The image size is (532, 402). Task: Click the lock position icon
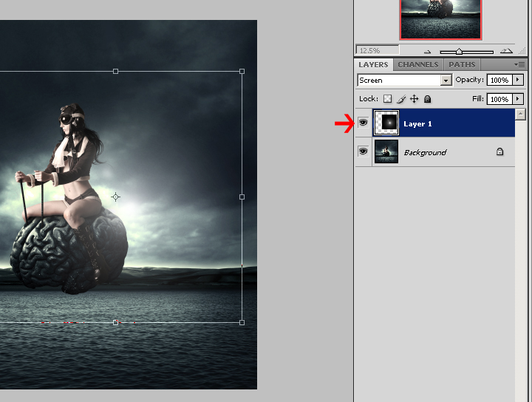tap(415, 99)
